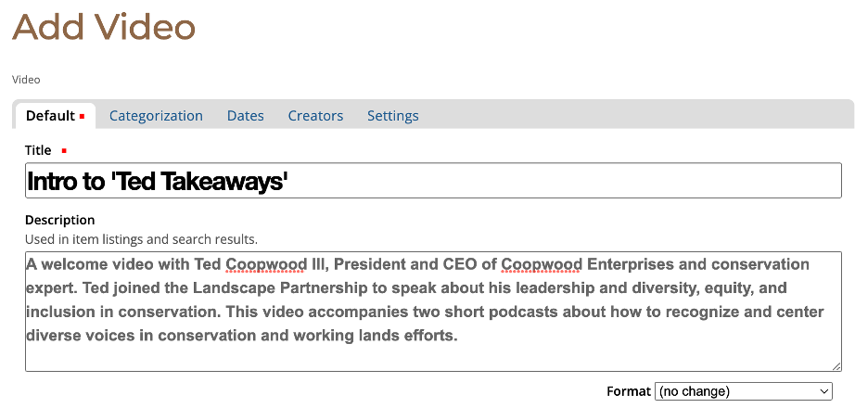Open the Settings tab
The height and width of the screenshot is (408, 868).
pos(393,116)
